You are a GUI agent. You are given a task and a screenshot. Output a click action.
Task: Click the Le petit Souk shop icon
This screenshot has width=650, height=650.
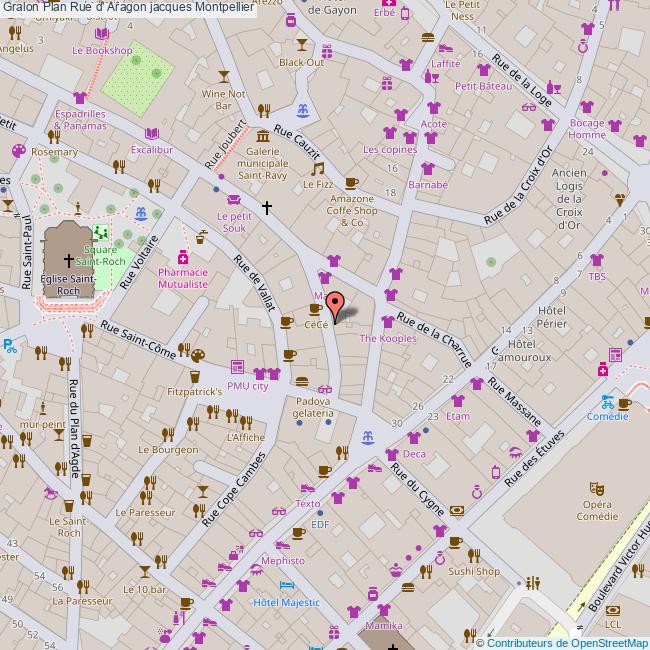233,199
